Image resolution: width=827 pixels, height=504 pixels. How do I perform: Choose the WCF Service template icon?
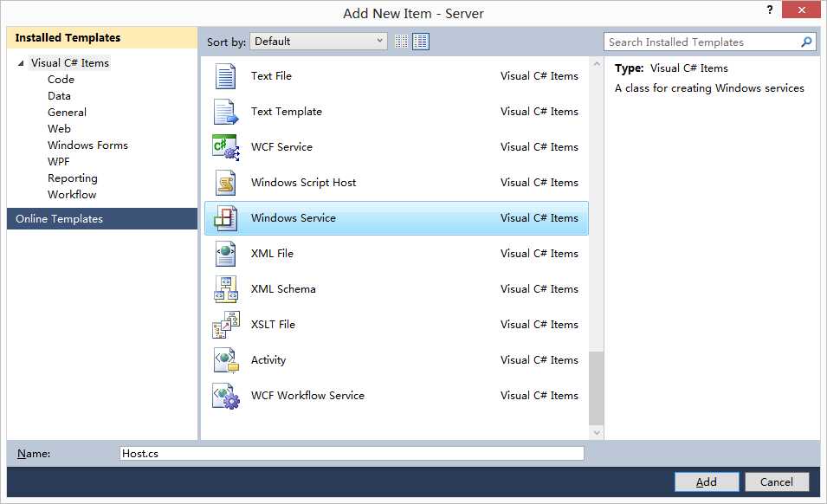point(226,147)
